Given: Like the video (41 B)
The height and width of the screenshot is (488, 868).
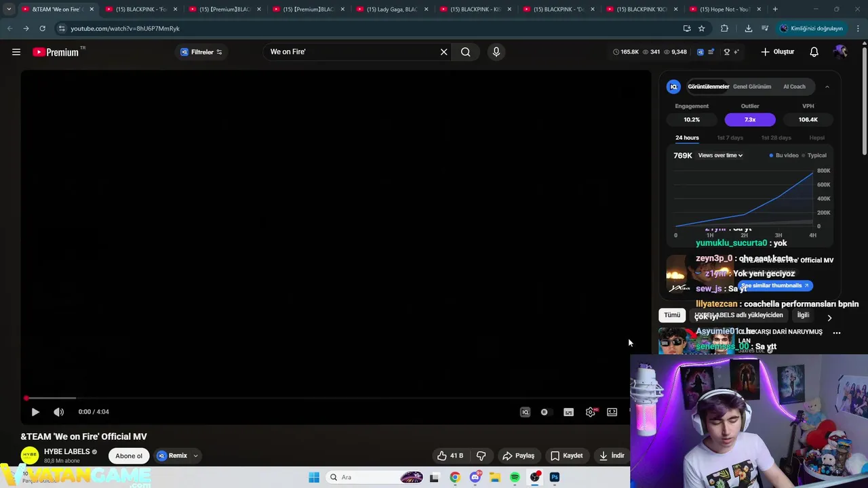Looking at the screenshot, I should tap(450, 456).
